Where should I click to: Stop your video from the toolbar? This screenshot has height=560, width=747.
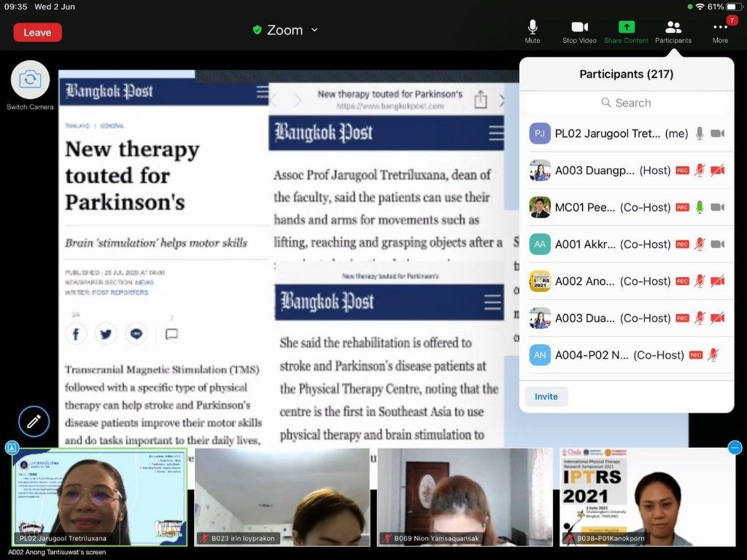pos(579,32)
